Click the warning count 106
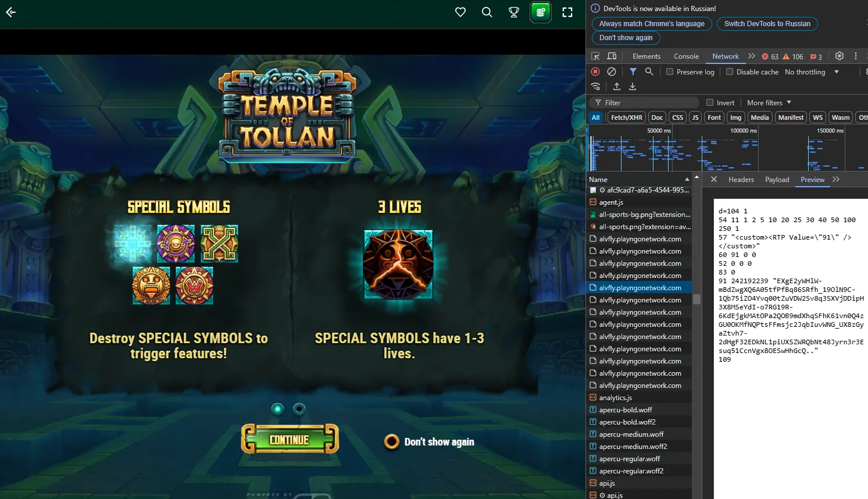 pyautogui.click(x=793, y=57)
